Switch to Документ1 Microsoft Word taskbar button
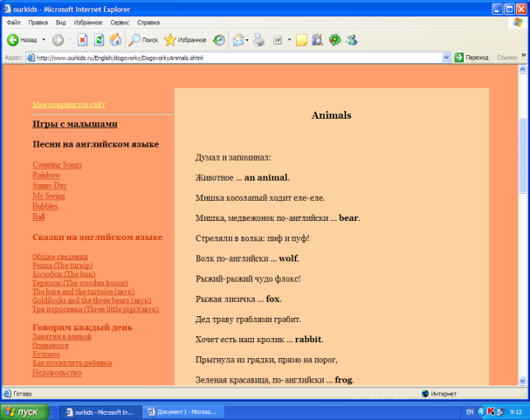The image size is (530, 420). coord(182,412)
